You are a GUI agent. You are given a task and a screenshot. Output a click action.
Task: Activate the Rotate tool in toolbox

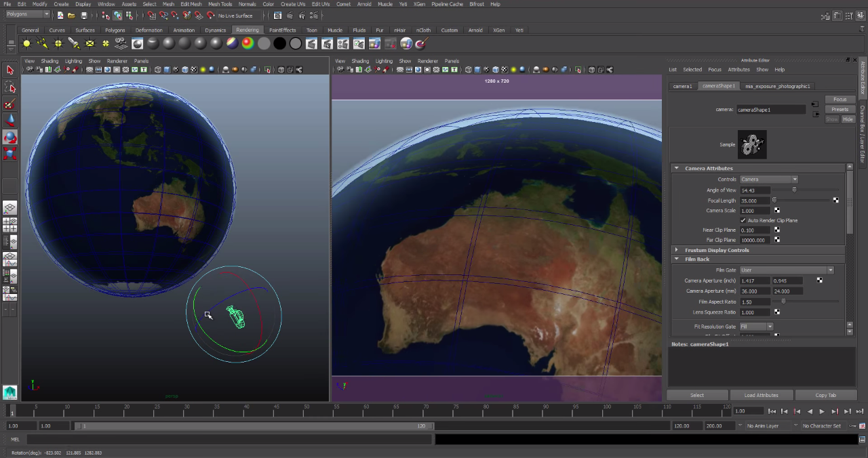point(10,138)
